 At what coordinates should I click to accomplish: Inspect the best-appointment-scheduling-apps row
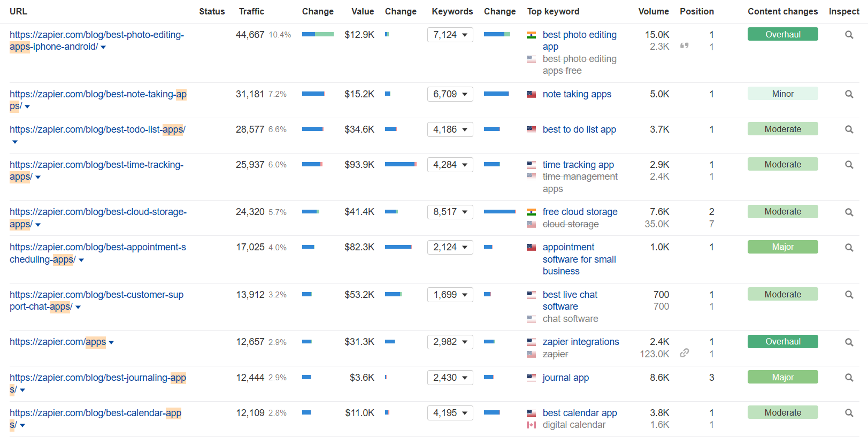click(x=849, y=248)
